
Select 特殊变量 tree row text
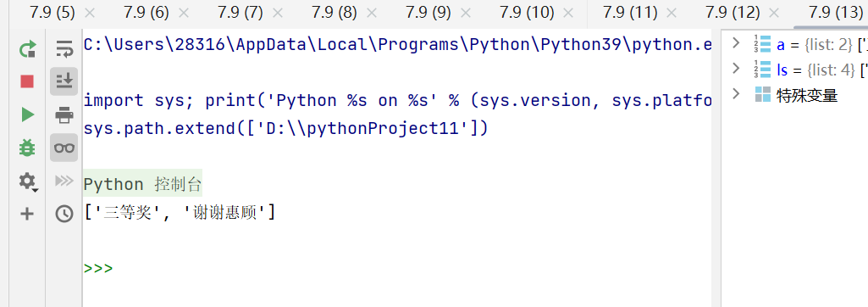(x=807, y=95)
